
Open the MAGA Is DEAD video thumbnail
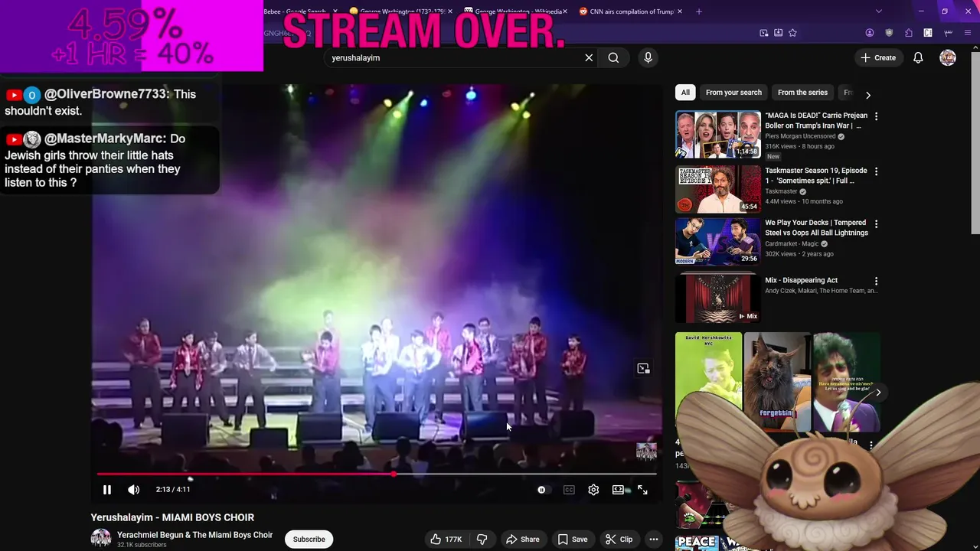tap(717, 135)
